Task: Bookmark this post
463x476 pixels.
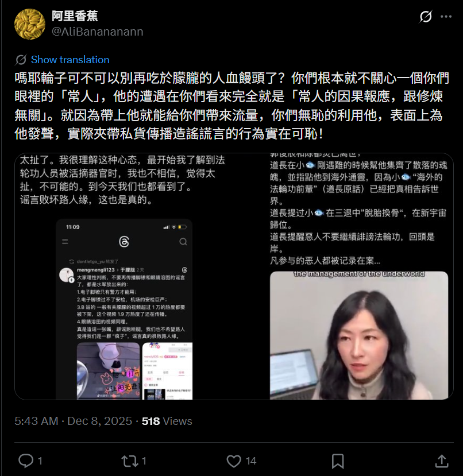Action: 338,461
